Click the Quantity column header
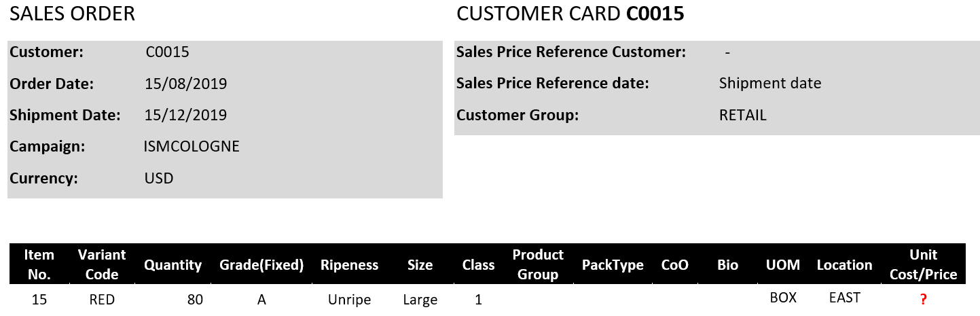The width and height of the screenshot is (980, 316). coord(173,265)
